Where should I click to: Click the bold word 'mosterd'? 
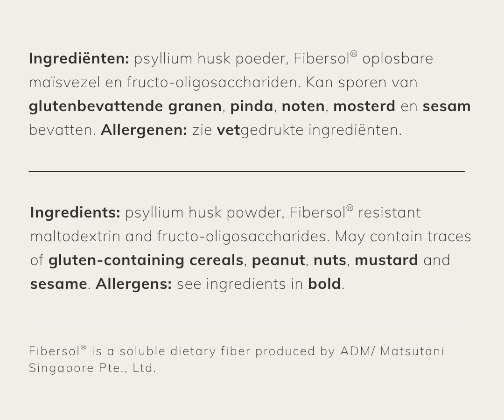364,106
